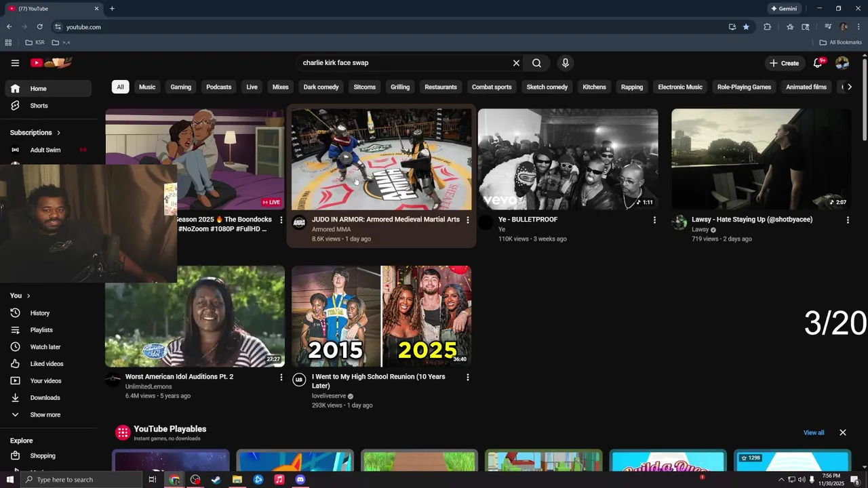Open the Chrome three-dot menu
The height and width of the screenshot is (488, 868).
point(859,27)
